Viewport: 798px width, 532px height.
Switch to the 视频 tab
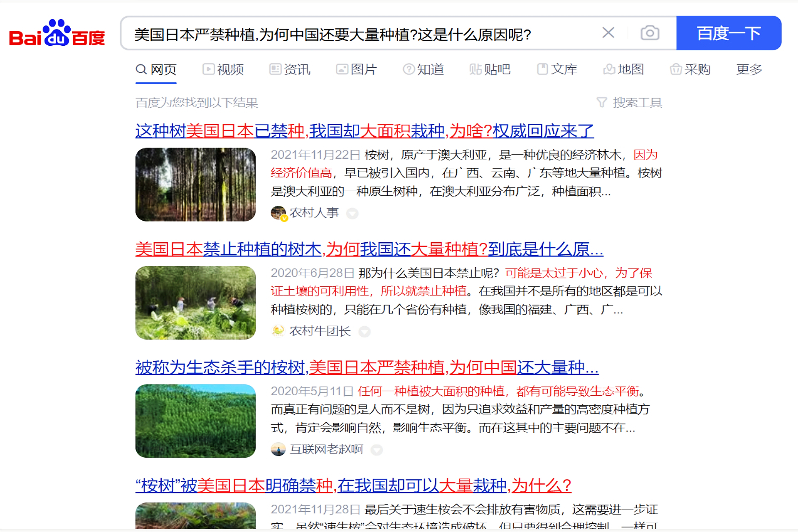[223, 69]
